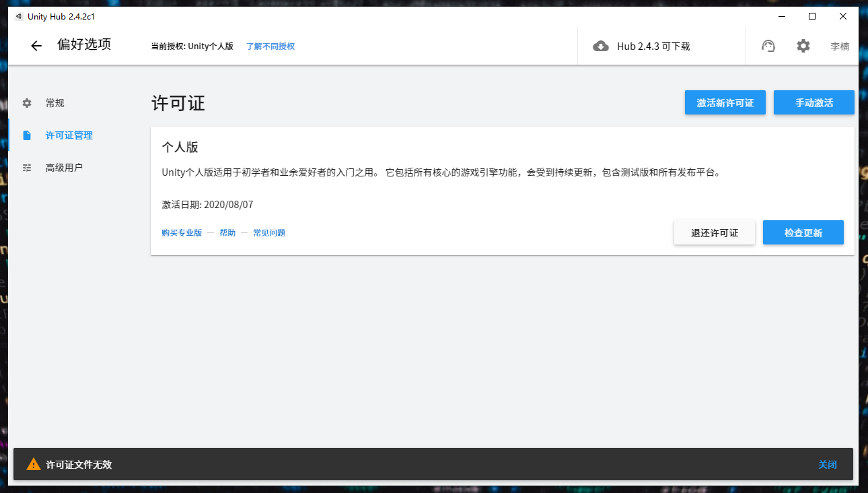Image resolution: width=868 pixels, height=493 pixels.
Task: Click the gear icon next to 常规
Action: click(x=26, y=102)
